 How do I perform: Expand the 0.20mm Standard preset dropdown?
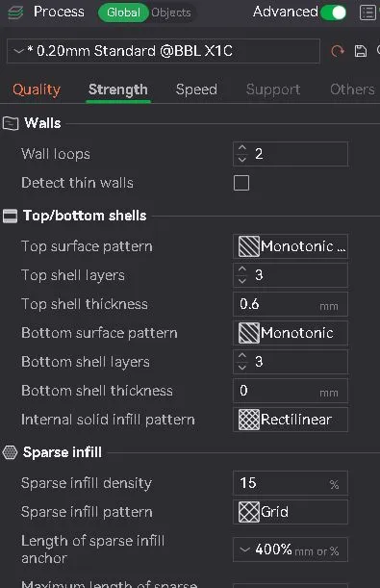coord(164,51)
